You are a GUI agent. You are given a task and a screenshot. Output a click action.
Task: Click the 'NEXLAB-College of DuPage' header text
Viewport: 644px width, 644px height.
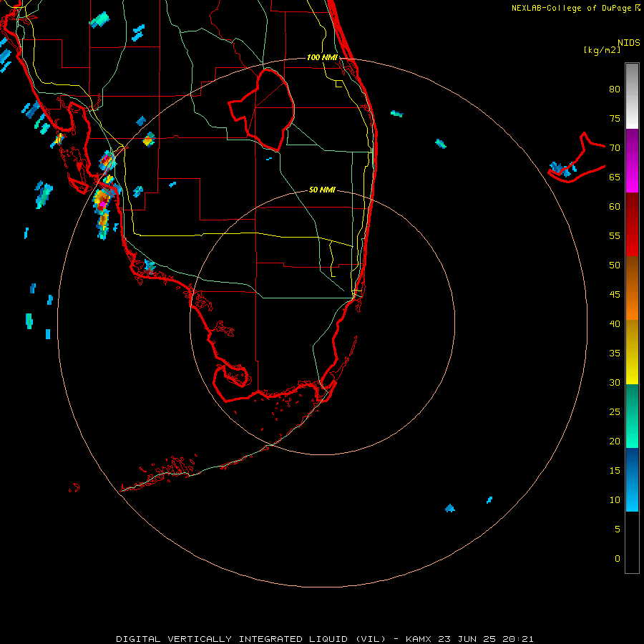572,8
